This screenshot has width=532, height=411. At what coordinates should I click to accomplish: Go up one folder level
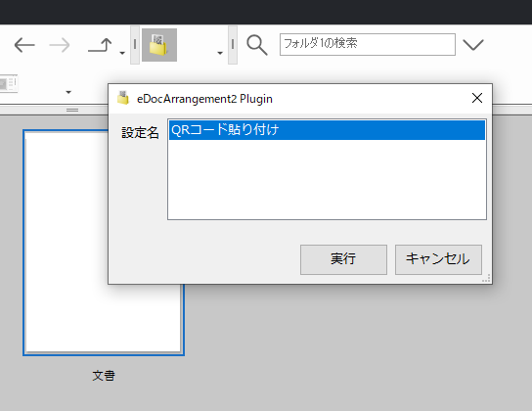click(x=100, y=45)
